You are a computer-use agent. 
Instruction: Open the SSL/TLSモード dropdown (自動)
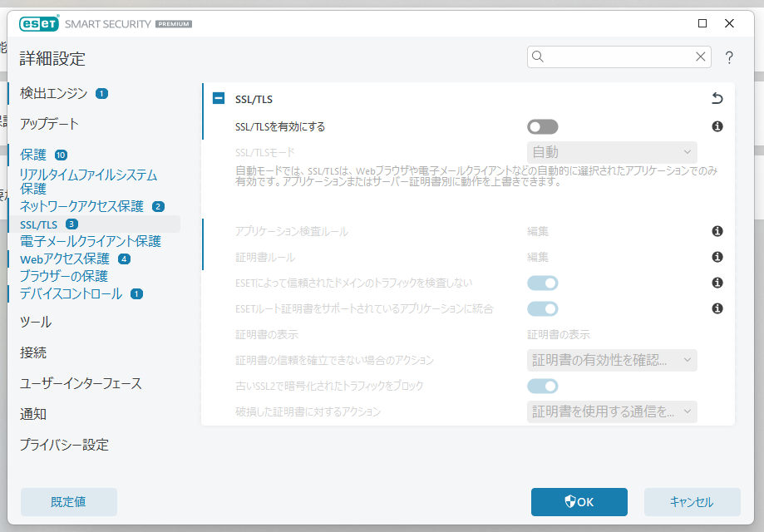pos(612,152)
